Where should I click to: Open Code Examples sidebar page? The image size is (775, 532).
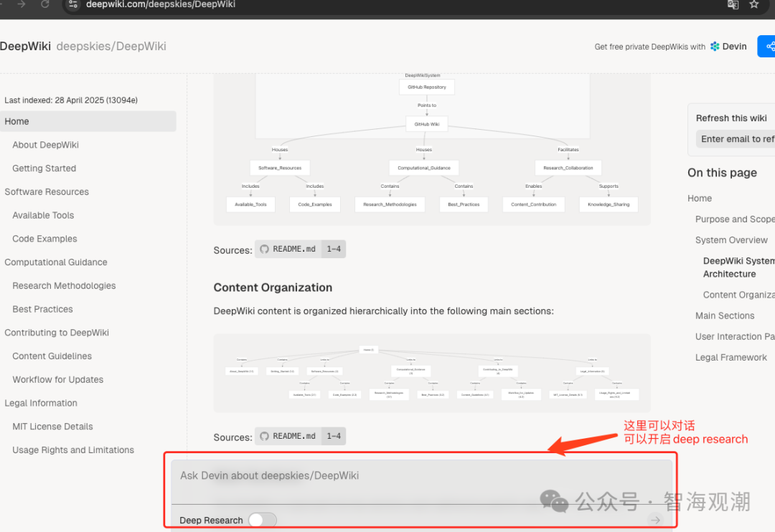[44, 239]
